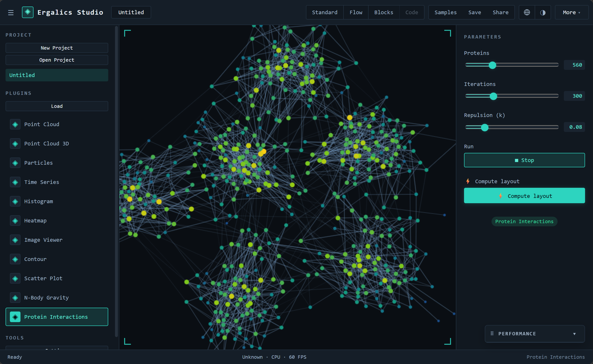
Task: Select the Heatmap plugin icon
Action: (15, 221)
